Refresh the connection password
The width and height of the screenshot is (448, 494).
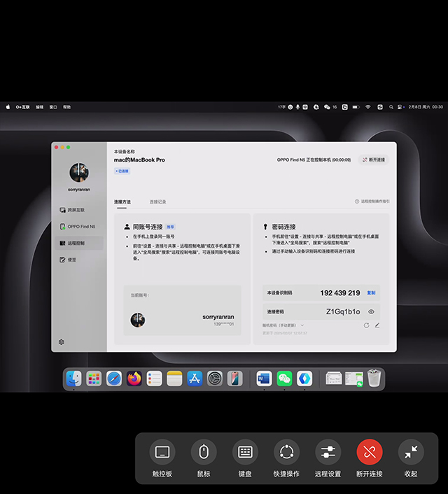(x=366, y=325)
